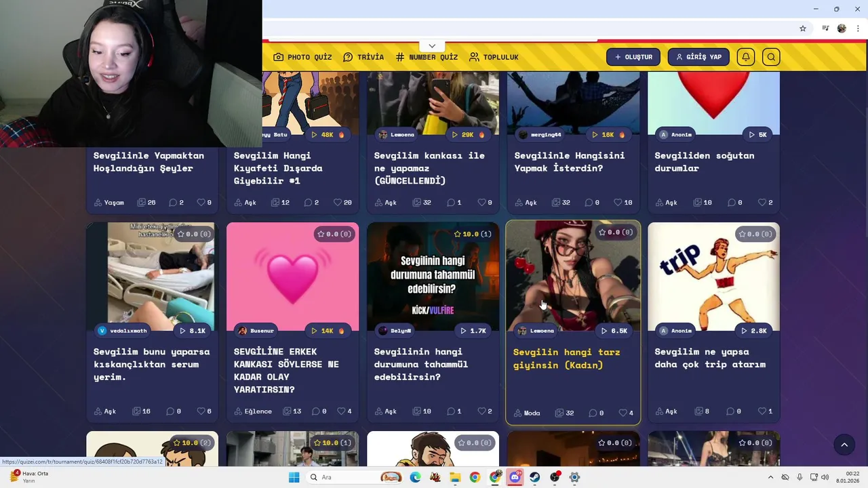Screen dimensions: 868x488
Task: Open author vedalıxmath profile
Action: 122,331
